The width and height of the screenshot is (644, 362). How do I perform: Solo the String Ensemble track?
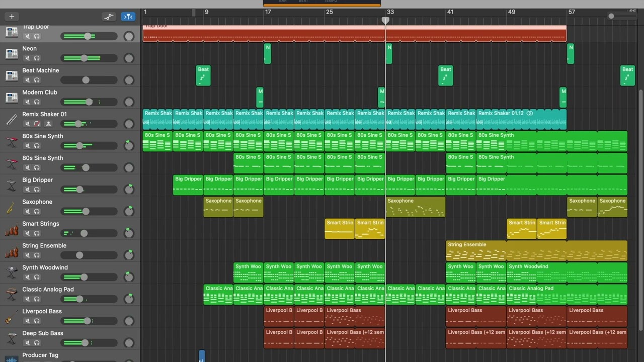point(37,255)
